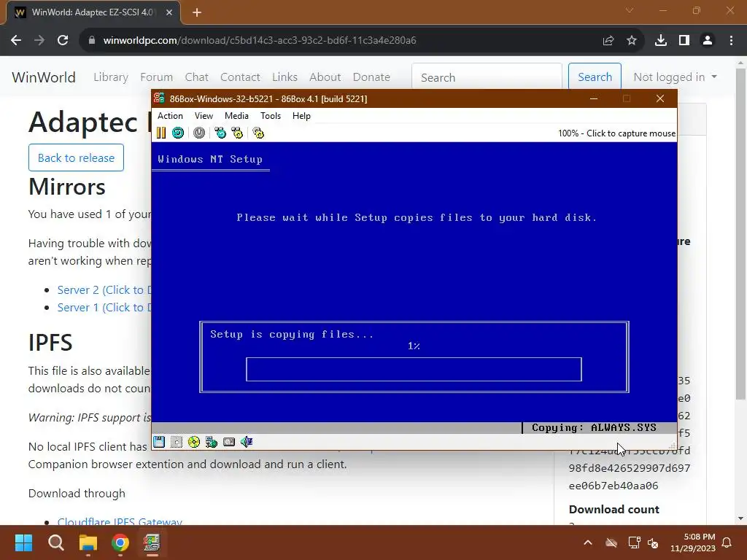Switch to 86Box in the taskbar

tap(152, 542)
